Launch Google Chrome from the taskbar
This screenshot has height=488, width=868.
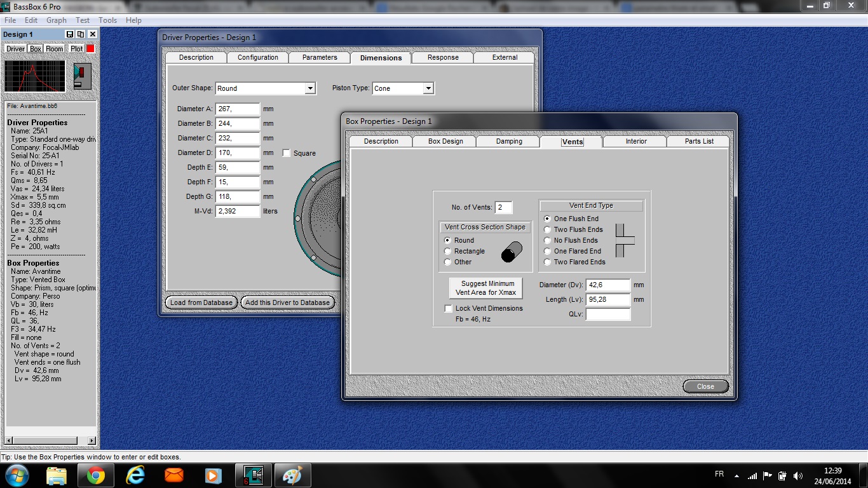(96, 475)
